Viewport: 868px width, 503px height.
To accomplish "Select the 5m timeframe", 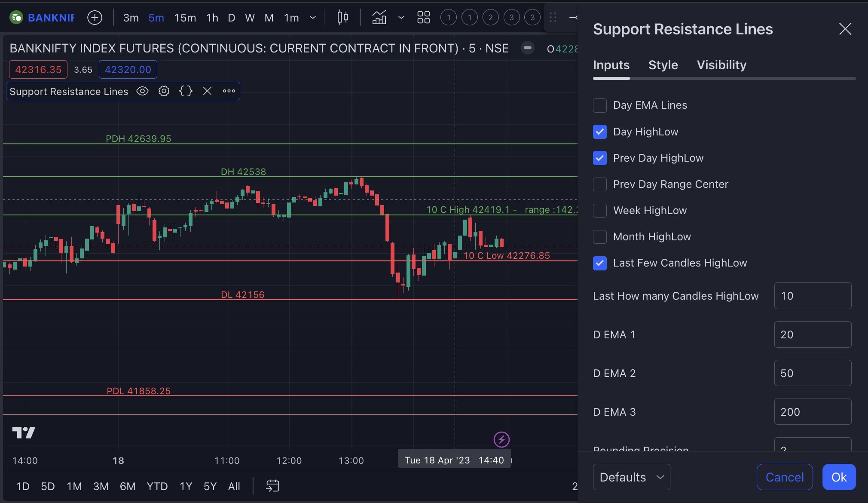I will (x=156, y=18).
